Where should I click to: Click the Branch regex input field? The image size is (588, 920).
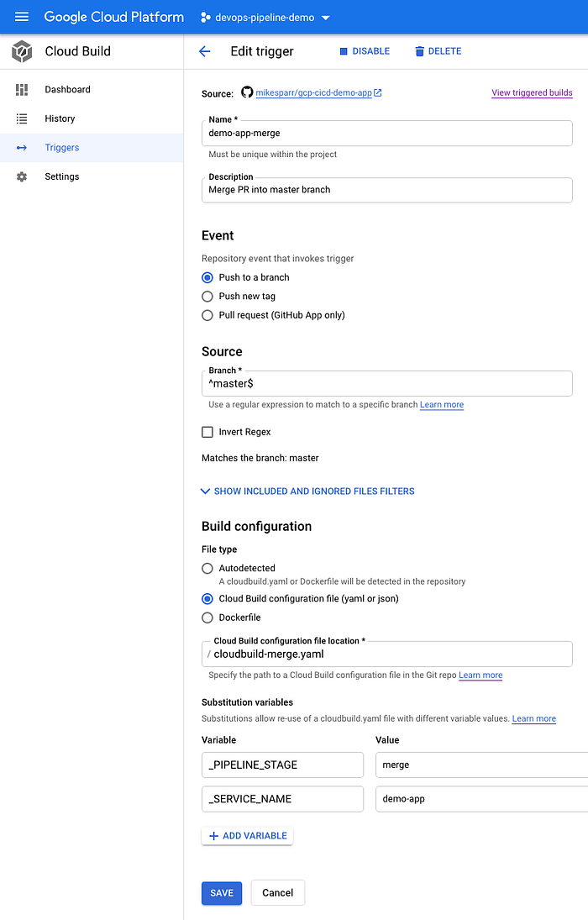click(x=386, y=384)
